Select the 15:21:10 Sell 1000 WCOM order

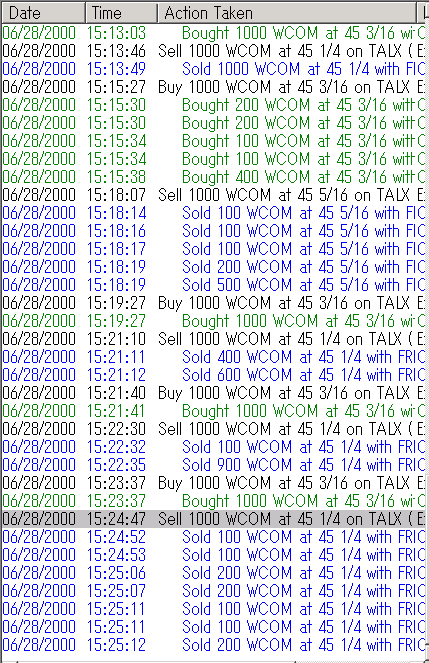pos(214,339)
